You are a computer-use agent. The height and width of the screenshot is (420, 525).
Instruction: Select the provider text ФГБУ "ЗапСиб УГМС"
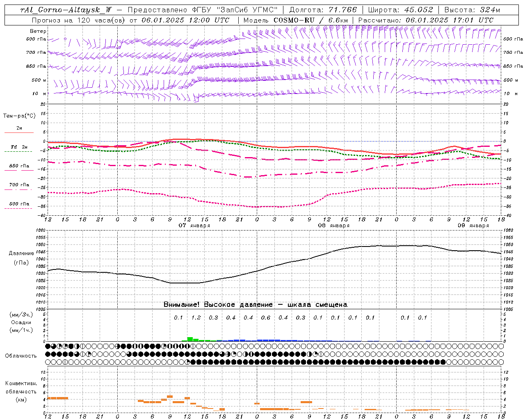235,10
